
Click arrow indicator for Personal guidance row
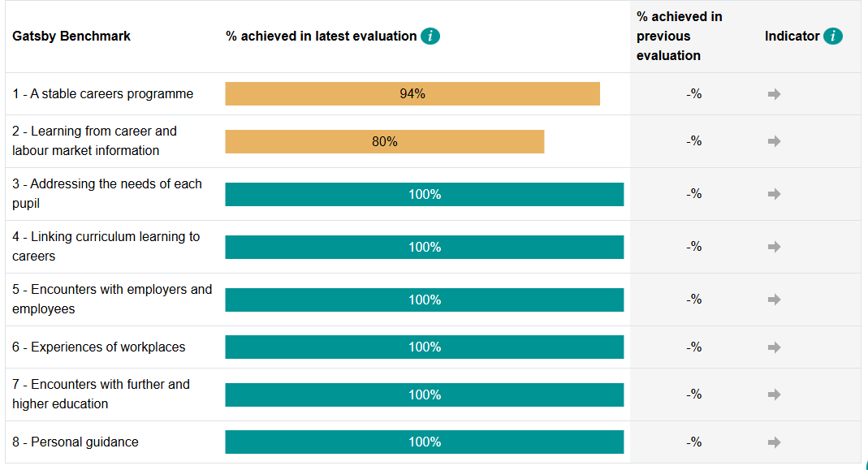tap(774, 442)
